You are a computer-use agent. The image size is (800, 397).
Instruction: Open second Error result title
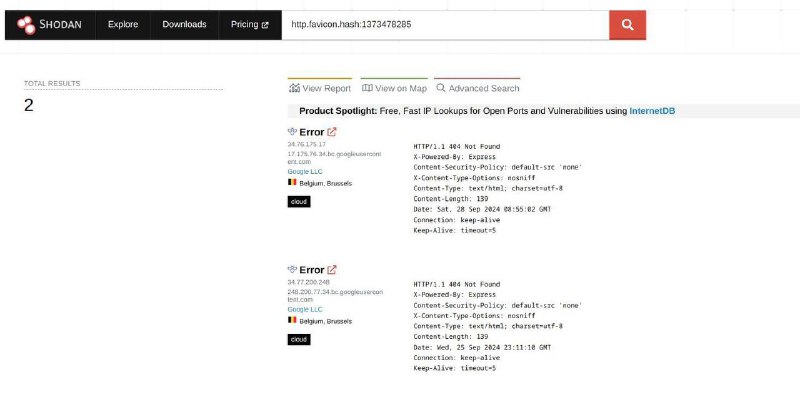pos(312,269)
